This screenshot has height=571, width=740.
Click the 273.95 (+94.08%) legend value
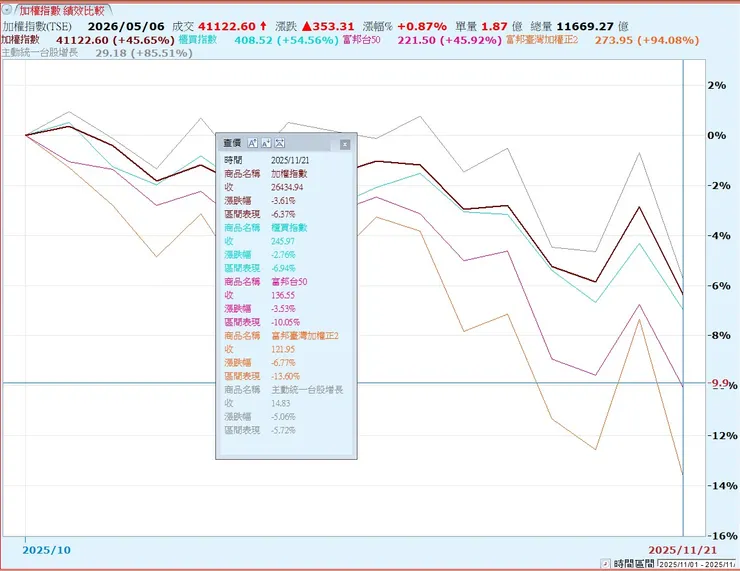click(x=647, y=41)
